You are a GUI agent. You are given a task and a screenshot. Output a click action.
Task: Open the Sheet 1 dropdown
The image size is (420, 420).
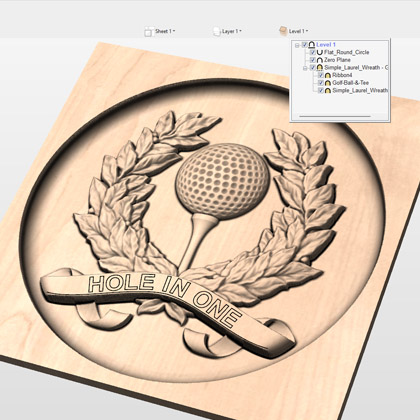[165, 31]
